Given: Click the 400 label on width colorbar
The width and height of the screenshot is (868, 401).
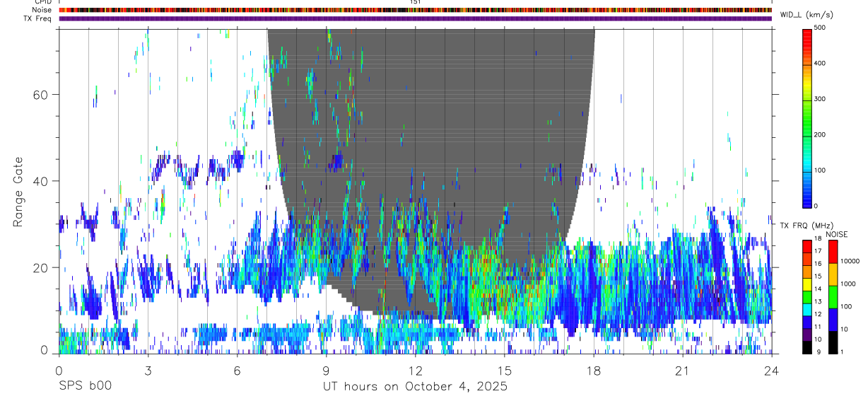Looking at the screenshot, I should [x=821, y=63].
